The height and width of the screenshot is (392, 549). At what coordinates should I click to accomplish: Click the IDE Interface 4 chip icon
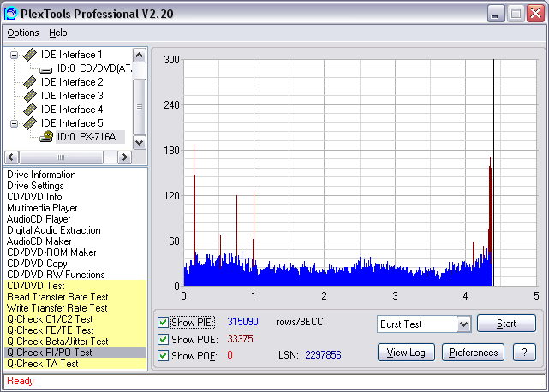[x=30, y=110]
